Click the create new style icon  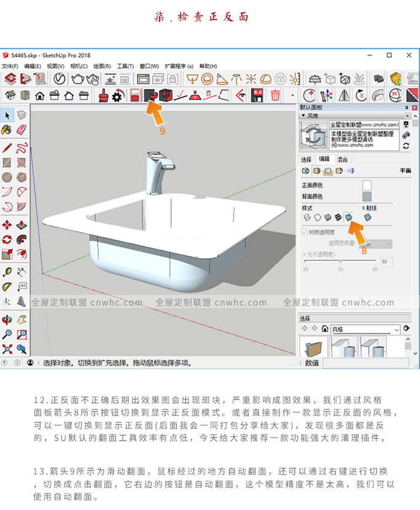pos(406,135)
